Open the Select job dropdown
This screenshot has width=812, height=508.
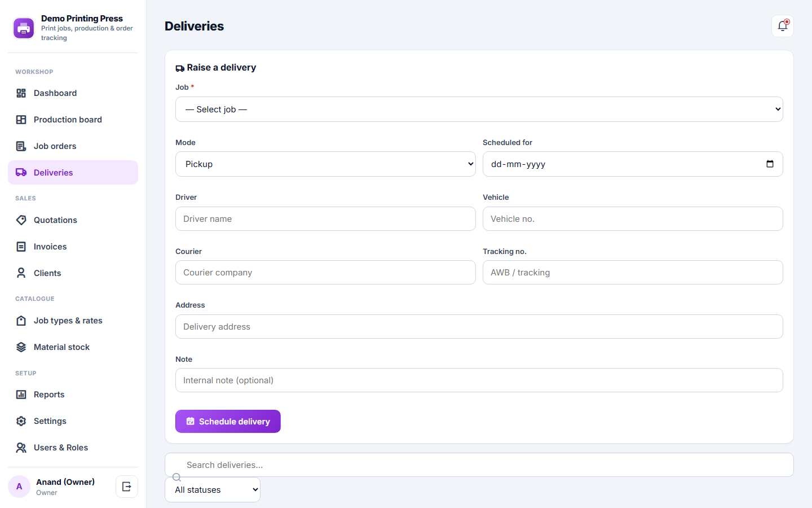pyautogui.click(x=479, y=110)
